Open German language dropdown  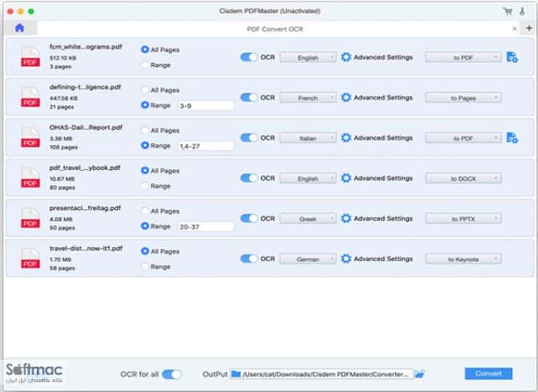[308, 259]
